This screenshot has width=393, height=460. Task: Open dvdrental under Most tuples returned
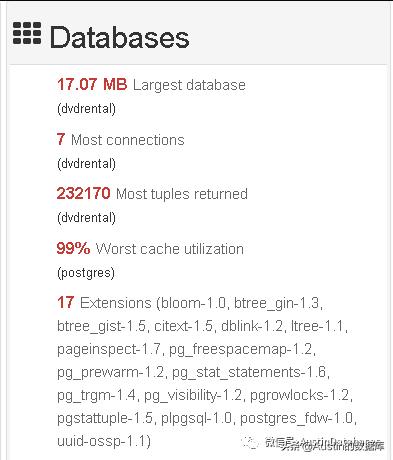click(x=86, y=218)
